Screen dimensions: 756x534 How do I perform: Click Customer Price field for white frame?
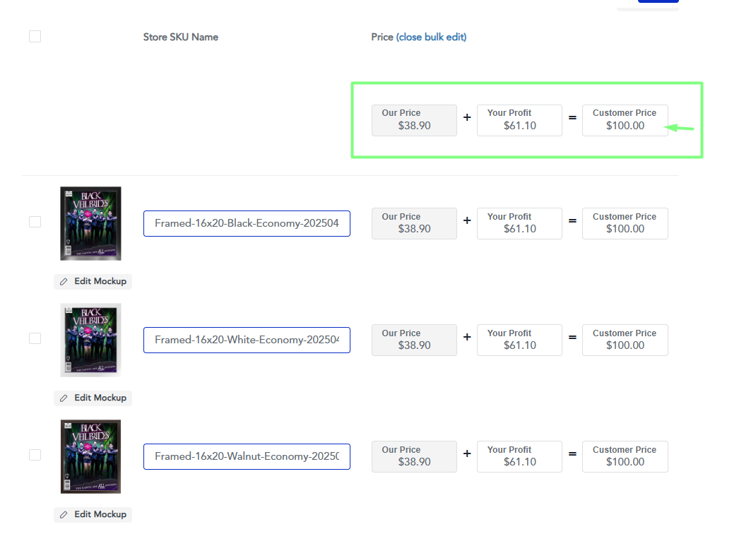625,340
